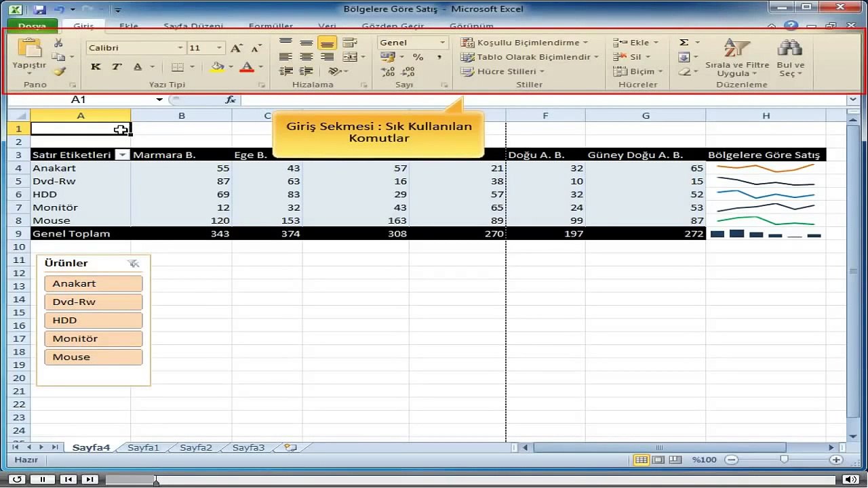Switch to the Sayfa2 sheet tab
868x488 pixels.
[196, 447]
